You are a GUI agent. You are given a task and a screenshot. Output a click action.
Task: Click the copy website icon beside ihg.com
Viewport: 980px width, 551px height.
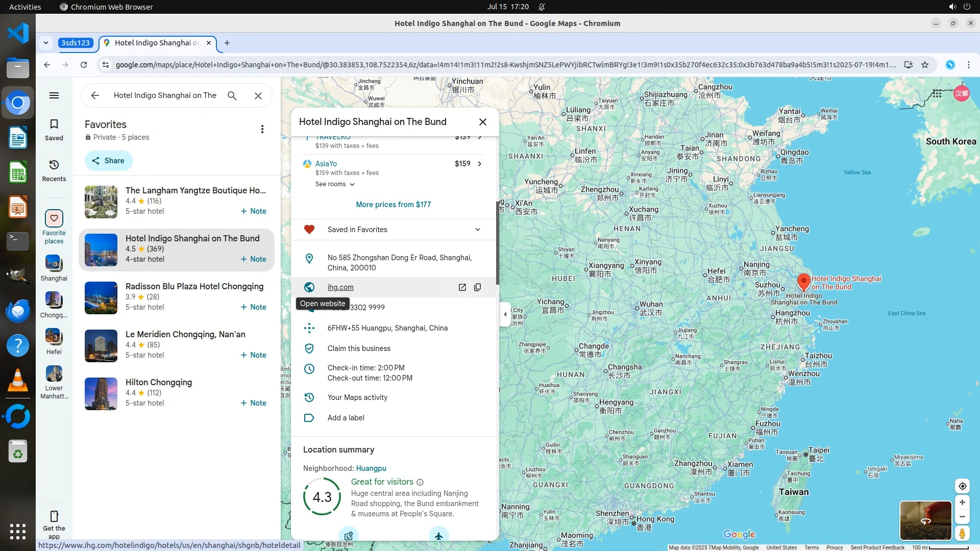coord(477,287)
